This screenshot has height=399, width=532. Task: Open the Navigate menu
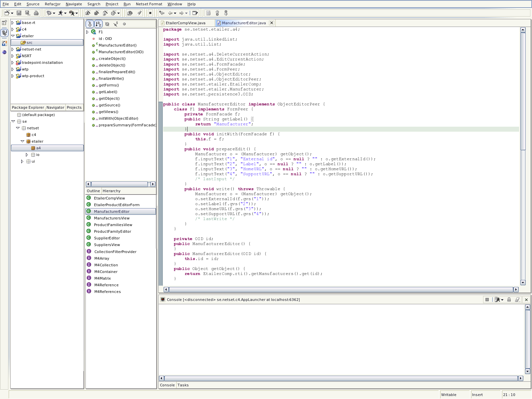pyautogui.click(x=74, y=4)
